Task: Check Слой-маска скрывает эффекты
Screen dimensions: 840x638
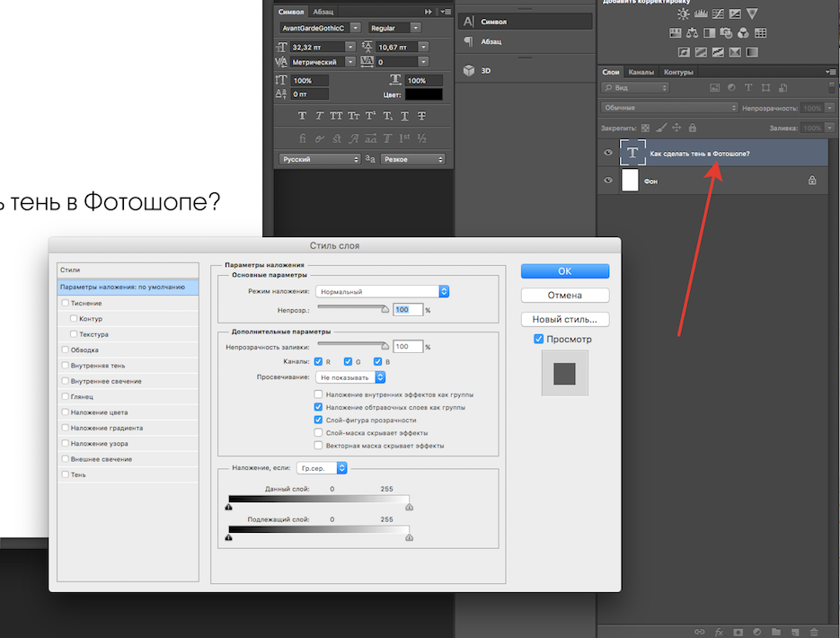Action: (x=318, y=432)
